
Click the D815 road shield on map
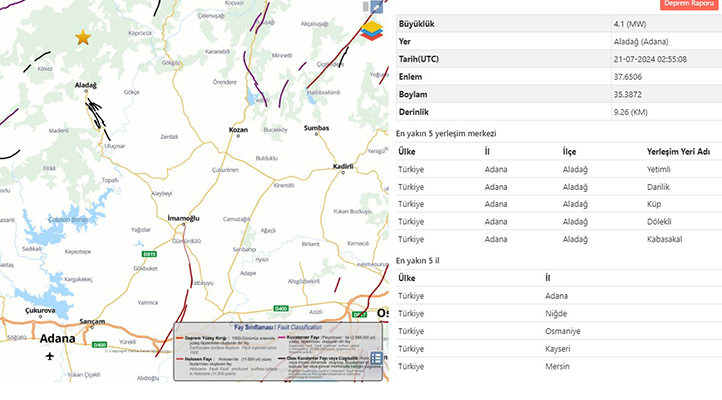[149, 254]
